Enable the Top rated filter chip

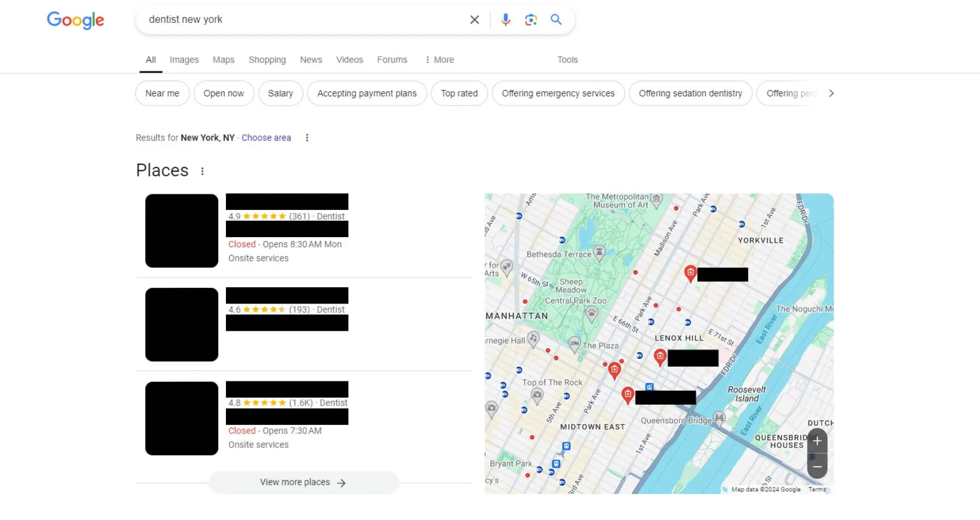(459, 94)
